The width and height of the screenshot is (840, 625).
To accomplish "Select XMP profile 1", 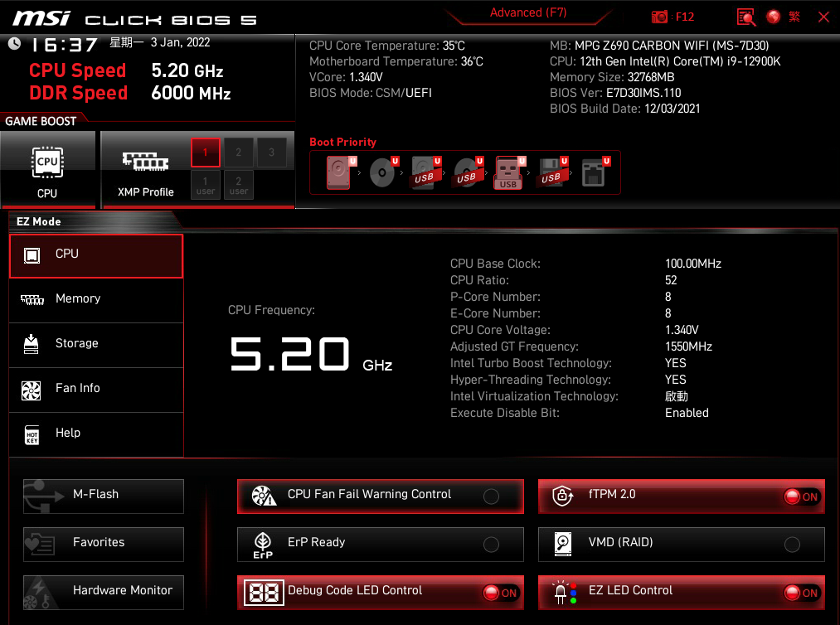I will coord(205,153).
